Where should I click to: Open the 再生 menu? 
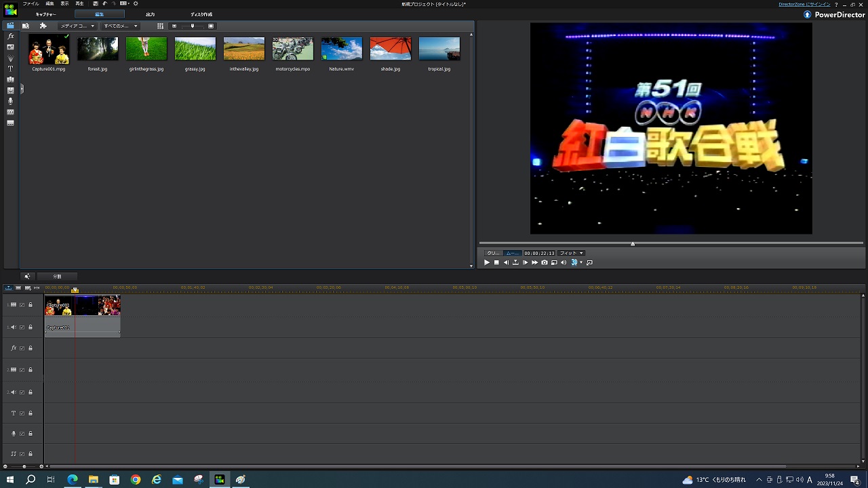point(80,4)
